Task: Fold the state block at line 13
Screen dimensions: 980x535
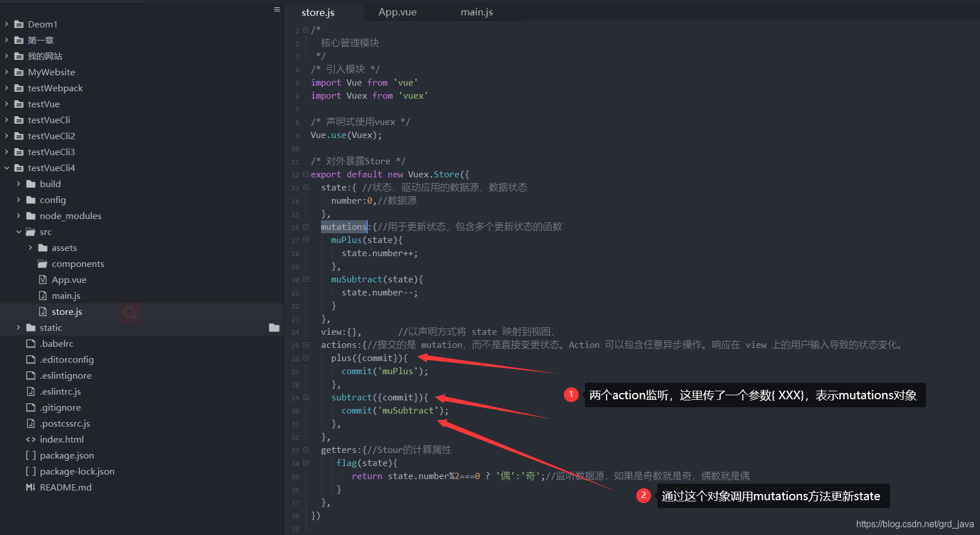Action: click(306, 188)
